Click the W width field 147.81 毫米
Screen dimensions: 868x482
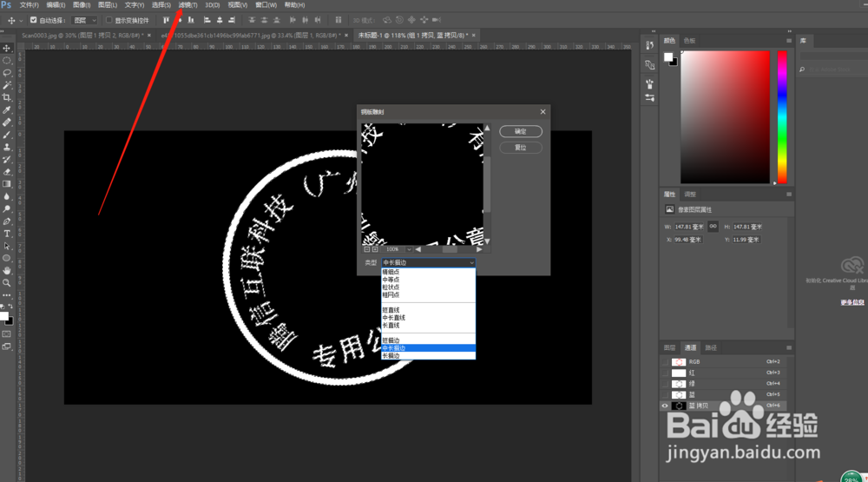click(x=689, y=227)
